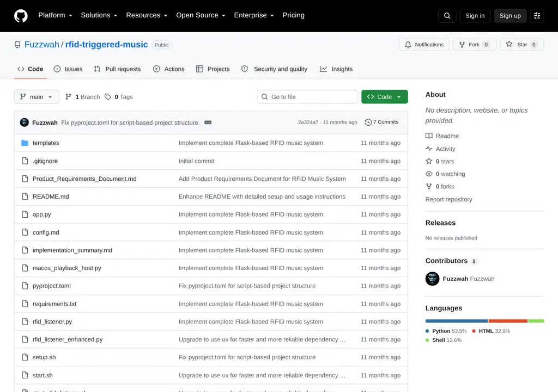
Task: Open the Fuzzwah owner link in the title
Action: [41, 45]
